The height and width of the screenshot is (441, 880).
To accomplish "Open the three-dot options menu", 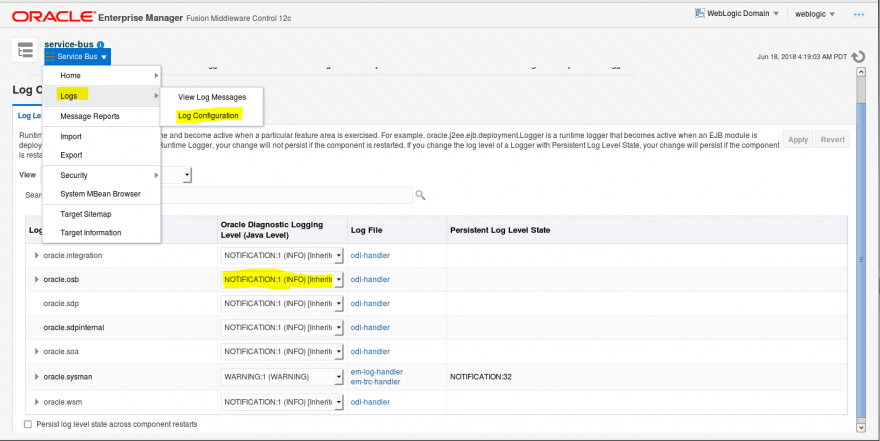I will click(x=859, y=15).
